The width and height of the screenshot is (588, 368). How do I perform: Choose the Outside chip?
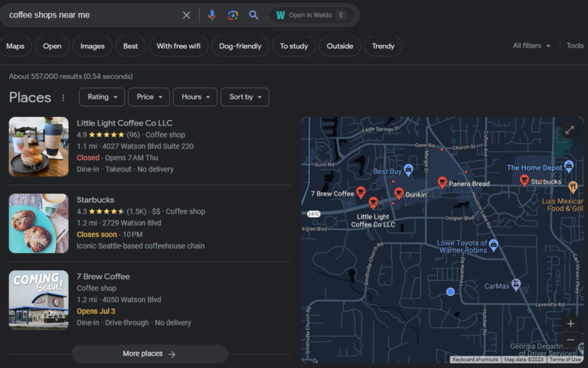340,46
